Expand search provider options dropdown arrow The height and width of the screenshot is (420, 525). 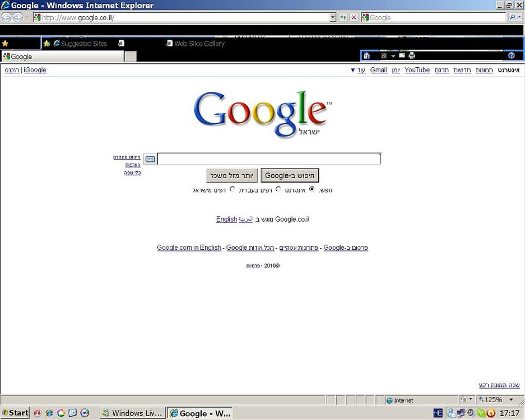click(x=519, y=17)
